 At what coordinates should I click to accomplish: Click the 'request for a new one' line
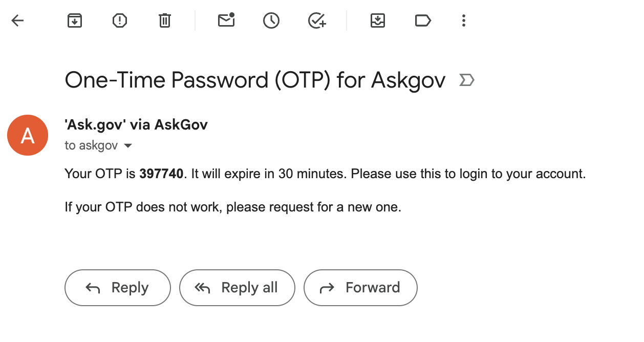tap(233, 207)
